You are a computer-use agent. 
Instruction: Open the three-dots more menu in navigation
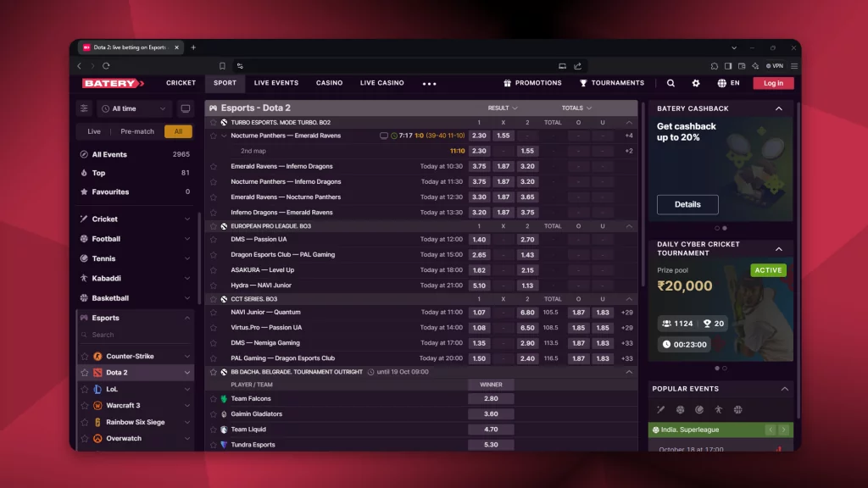pos(430,84)
